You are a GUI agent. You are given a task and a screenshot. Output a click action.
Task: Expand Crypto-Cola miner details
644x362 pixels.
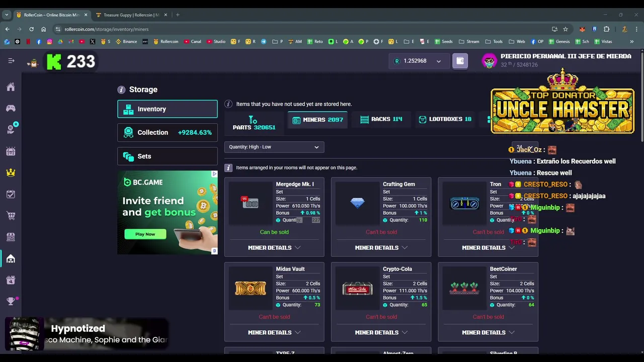click(x=381, y=332)
